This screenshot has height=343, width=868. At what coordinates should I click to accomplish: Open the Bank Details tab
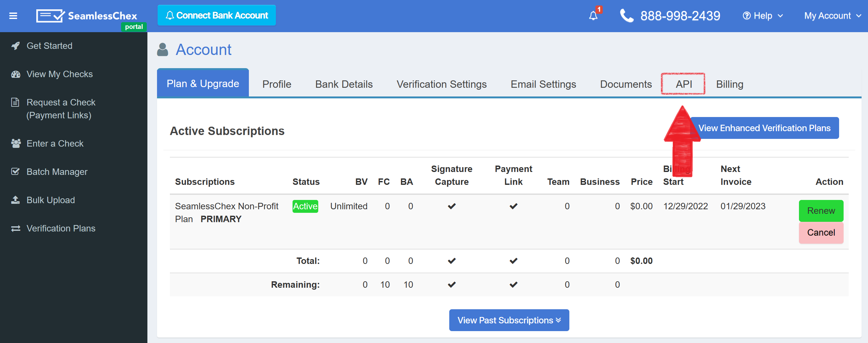pyautogui.click(x=344, y=84)
